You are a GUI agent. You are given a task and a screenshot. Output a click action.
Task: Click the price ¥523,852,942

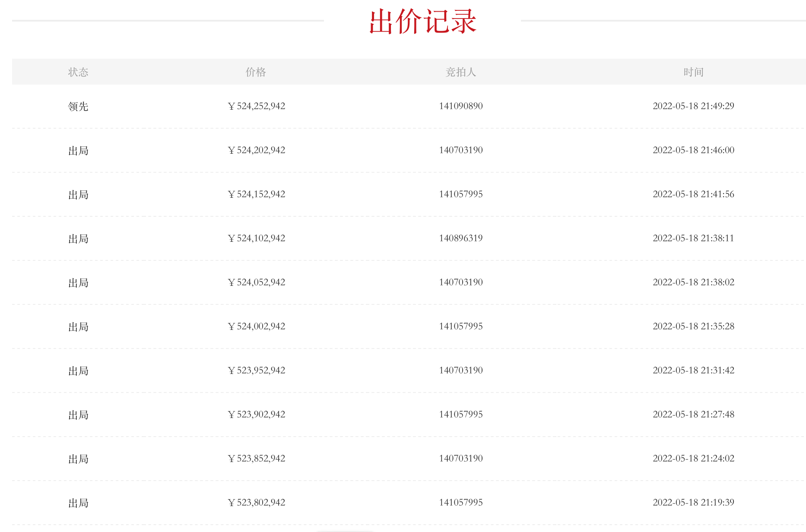(x=257, y=459)
